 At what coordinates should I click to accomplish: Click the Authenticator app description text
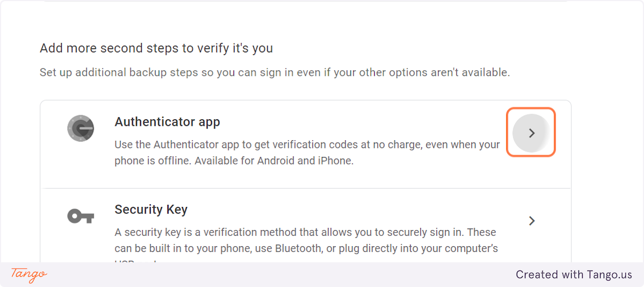pyautogui.click(x=308, y=153)
